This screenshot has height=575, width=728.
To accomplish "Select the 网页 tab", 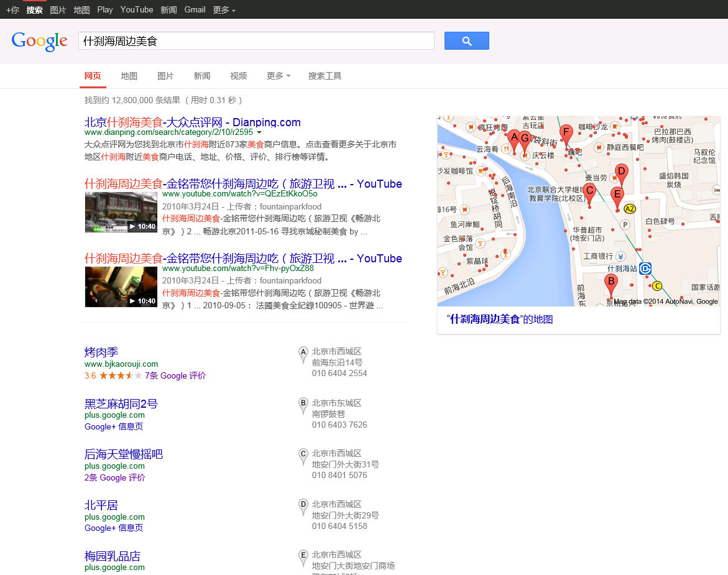I will (x=93, y=76).
